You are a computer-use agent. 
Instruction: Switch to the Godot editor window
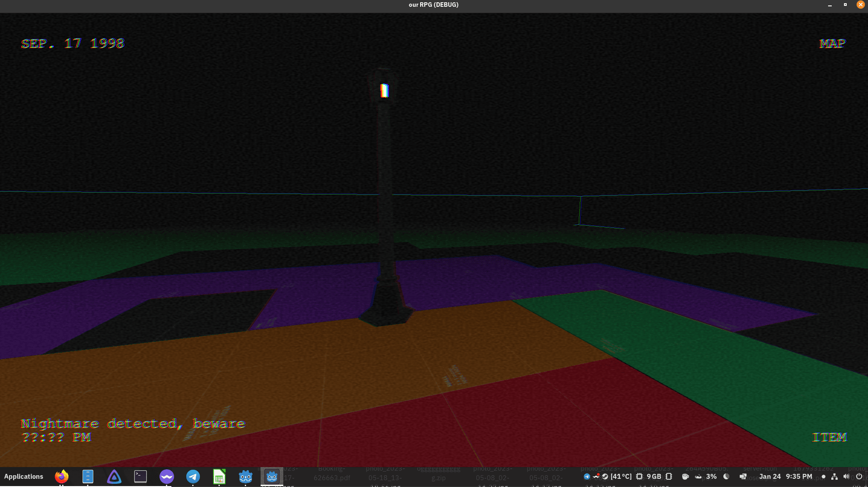coord(246,477)
